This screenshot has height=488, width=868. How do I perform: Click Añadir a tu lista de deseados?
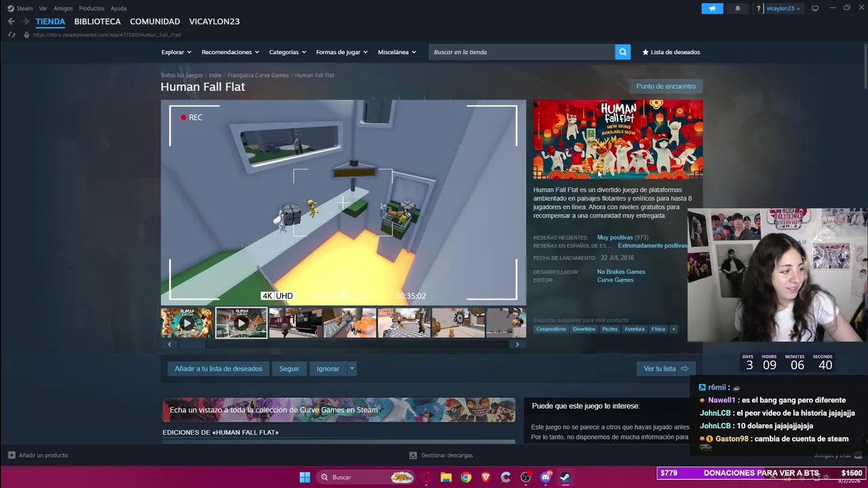coord(218,369)
